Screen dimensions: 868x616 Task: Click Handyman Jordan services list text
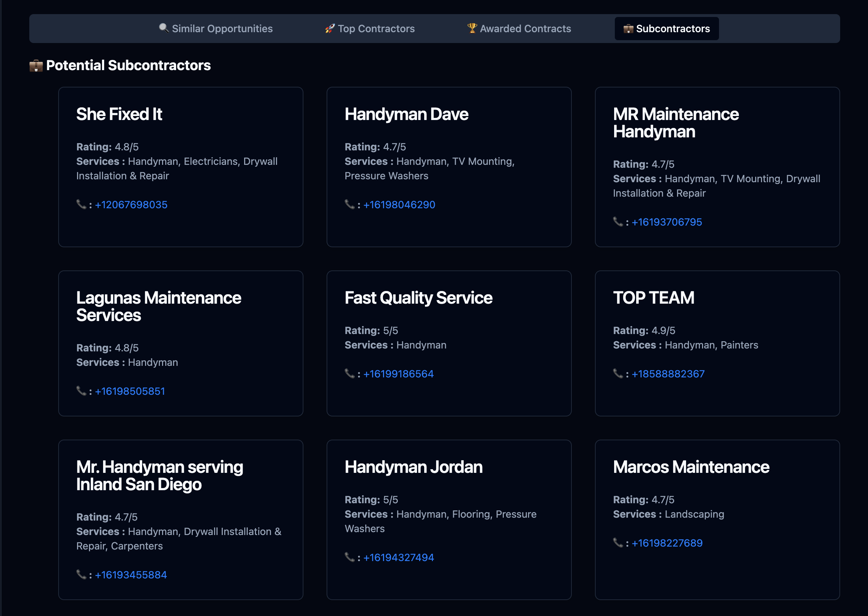tap(441, 521)
